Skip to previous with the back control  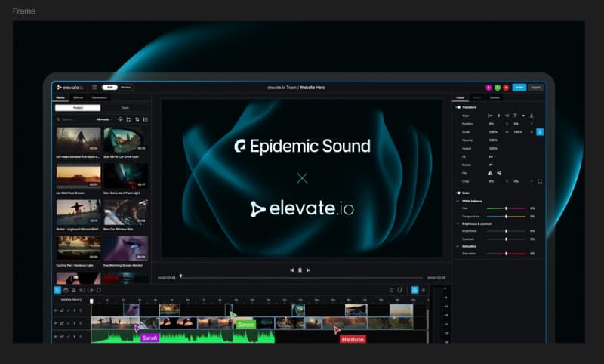pos(291,270)
